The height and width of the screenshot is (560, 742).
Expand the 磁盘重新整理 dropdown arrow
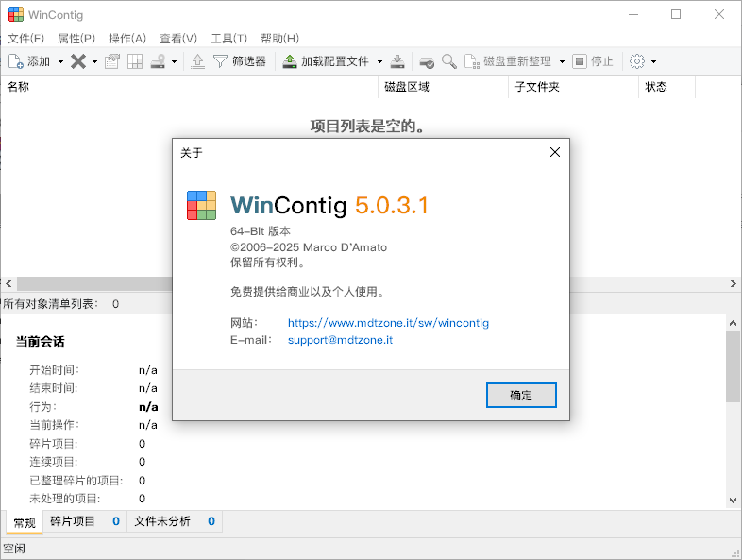pos(562,61)
